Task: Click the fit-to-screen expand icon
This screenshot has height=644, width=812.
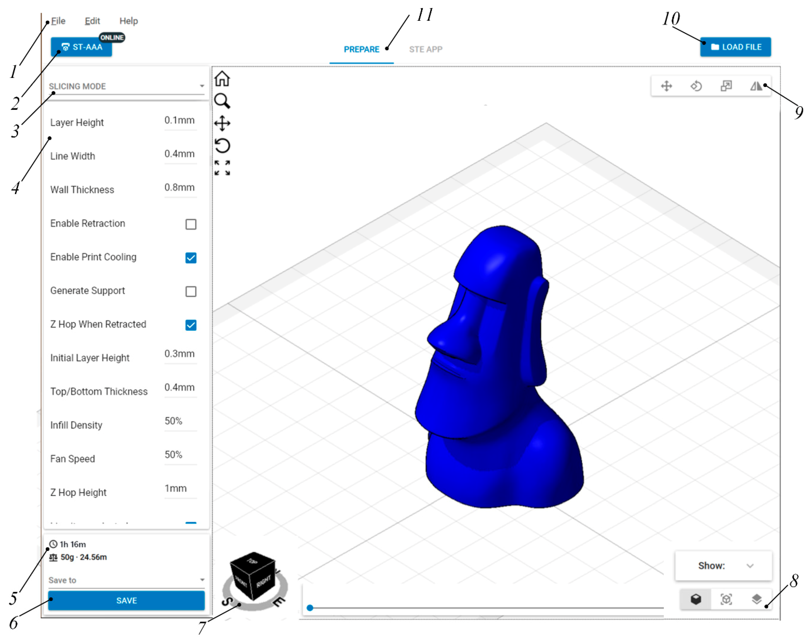Action: pos(222,168)
